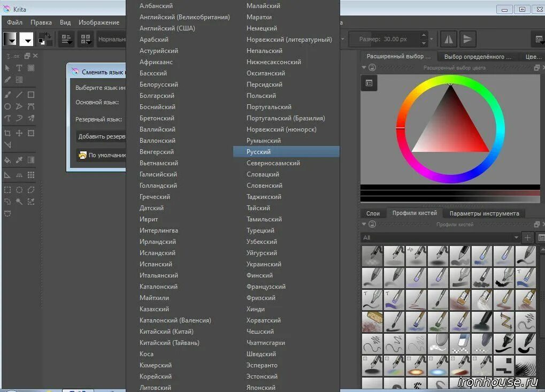Lock the Advanced Color Selector docker
The height and width of the screenshot is (392, 545).
pos(372,67)
